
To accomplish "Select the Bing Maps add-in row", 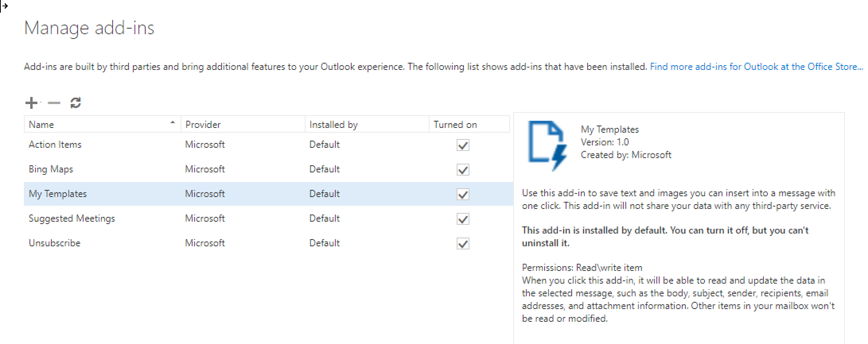I will pos(51,169).
